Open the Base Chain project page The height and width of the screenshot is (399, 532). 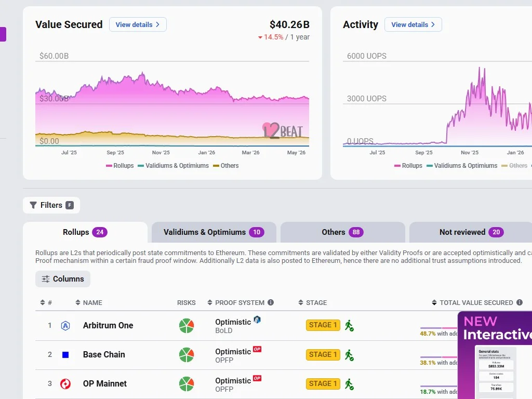pyautogui.click(x=104, y=354)
